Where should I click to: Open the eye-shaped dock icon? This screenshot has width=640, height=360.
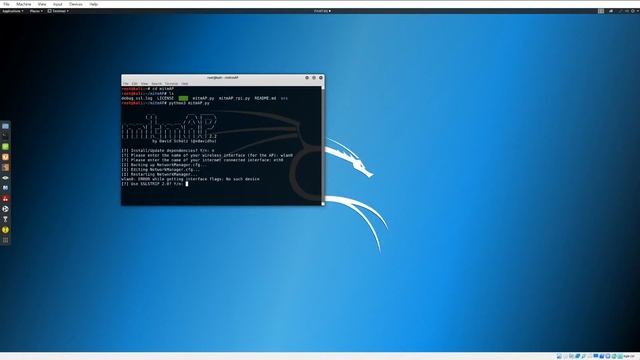click(x=5, y=178)
